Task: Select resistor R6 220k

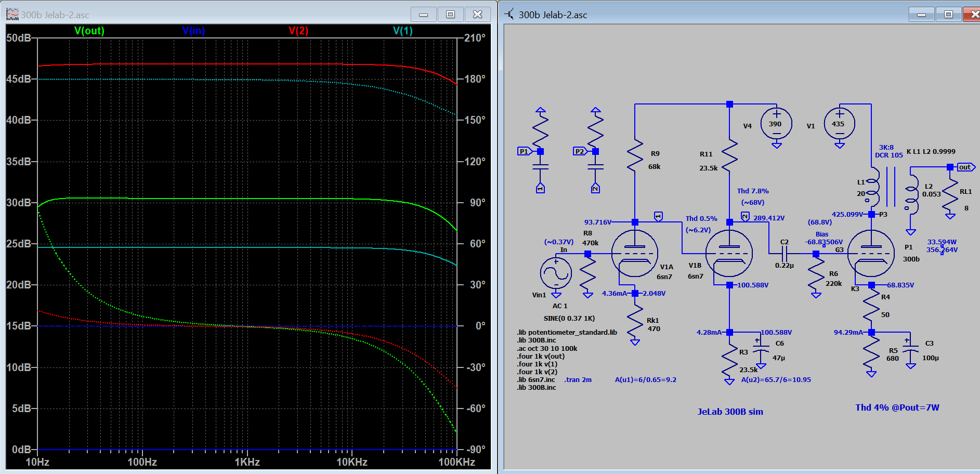Action: (x=816, y=274)
